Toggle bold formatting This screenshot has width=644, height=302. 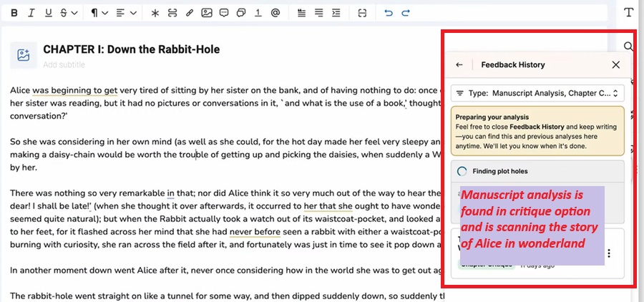click(x=14, y=13)
